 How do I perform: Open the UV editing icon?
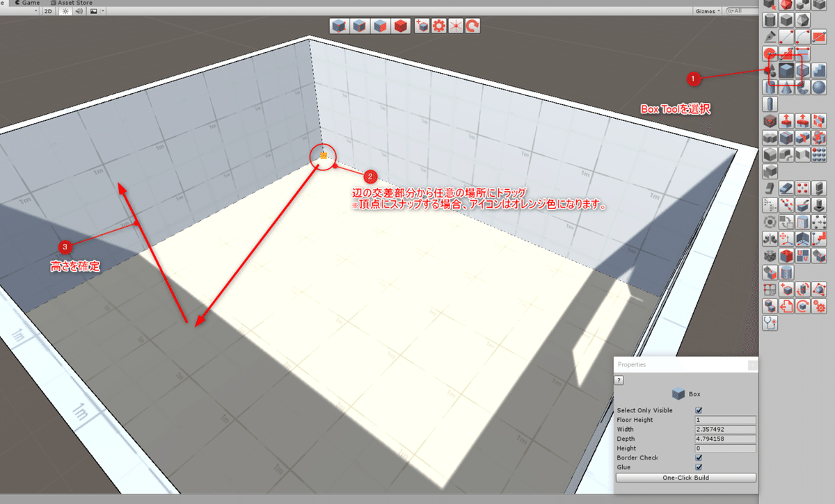pyautogui.click(x=803, y=256)
